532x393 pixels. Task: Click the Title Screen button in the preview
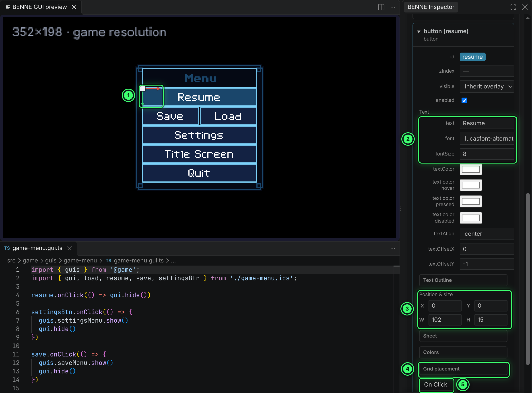click(x=200, y=154)
